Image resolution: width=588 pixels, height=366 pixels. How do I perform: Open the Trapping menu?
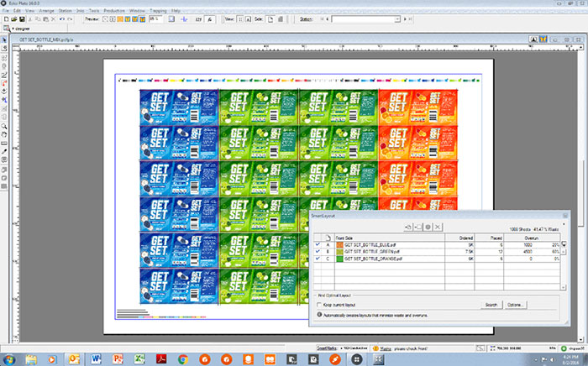(x=158, y=11)
